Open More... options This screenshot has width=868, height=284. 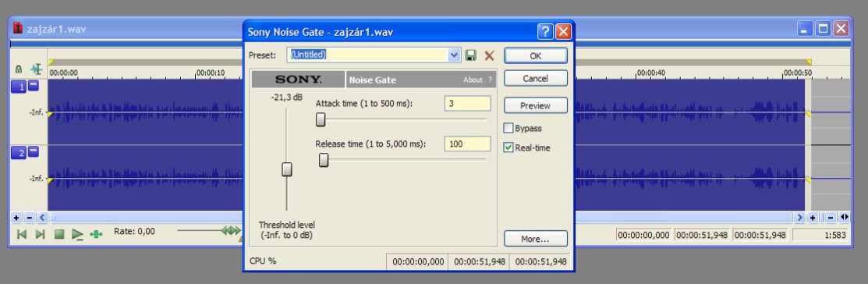535,239
